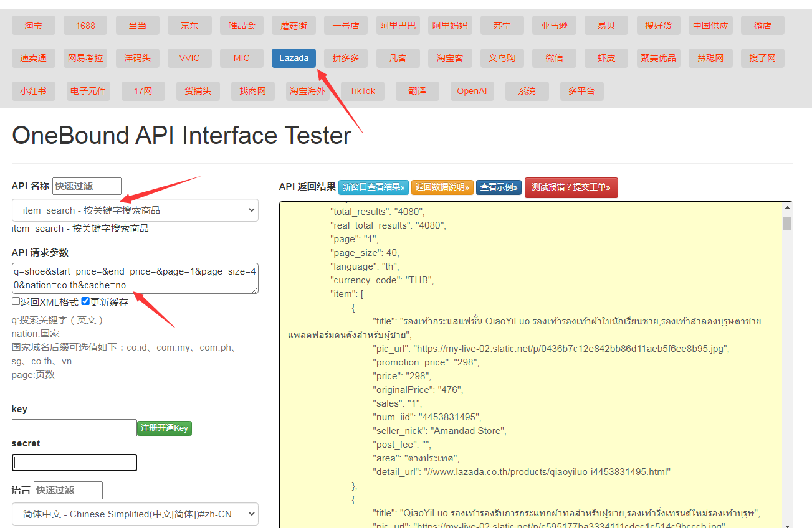Open the 1688 platform tab

click(x=85, y=26)
